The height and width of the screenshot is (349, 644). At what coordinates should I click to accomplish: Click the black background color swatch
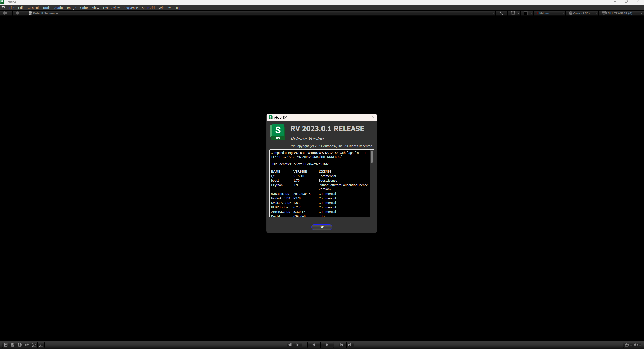pyautogui.click(x=526, y=13)
